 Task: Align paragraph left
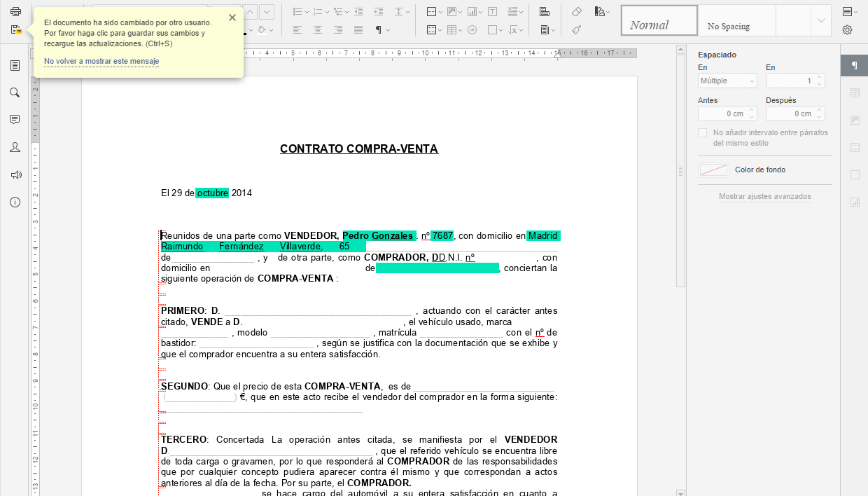(297, 29)
